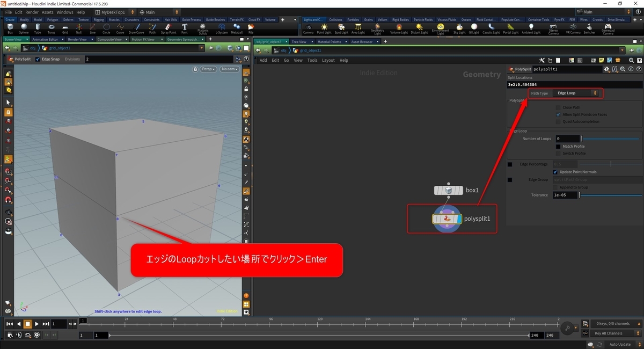This screenshot has width=644, height=349.
Task: Click the gear icon in the PolySplit parameters
Action: pyautogui.click(x=606, y=69)
